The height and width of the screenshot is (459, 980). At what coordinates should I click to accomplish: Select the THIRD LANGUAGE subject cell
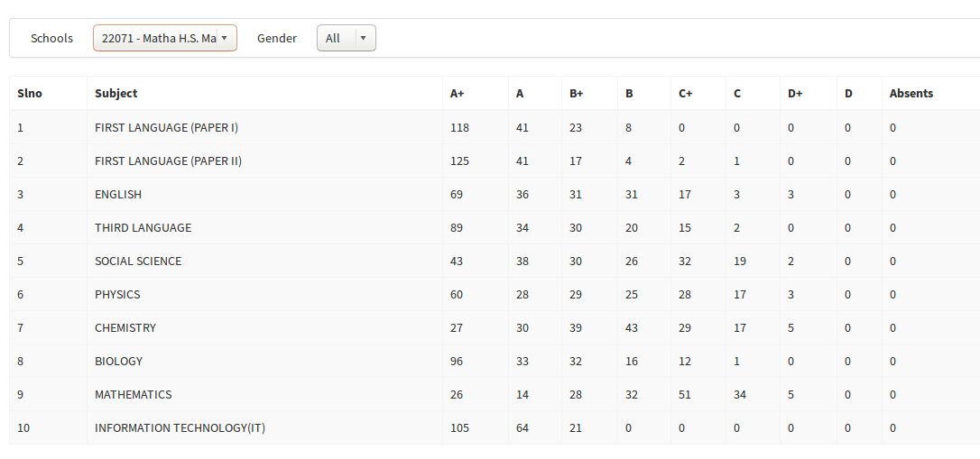coord(143,227)
